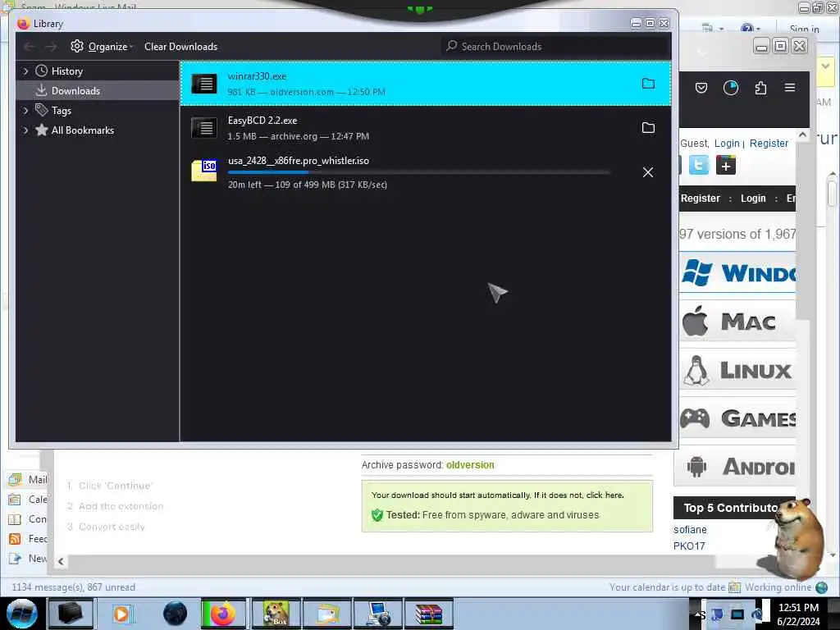
Task: Open Contacts in Windows Live Mail
Action: coord(28,519)
